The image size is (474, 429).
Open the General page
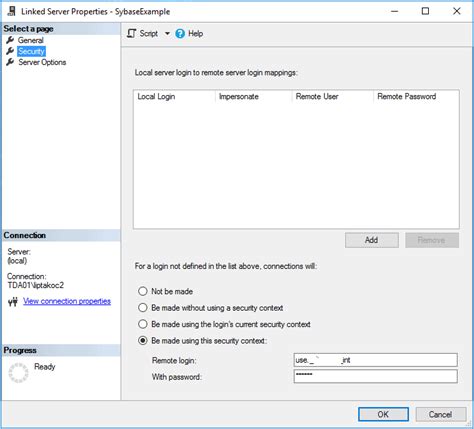click(31, 40)
